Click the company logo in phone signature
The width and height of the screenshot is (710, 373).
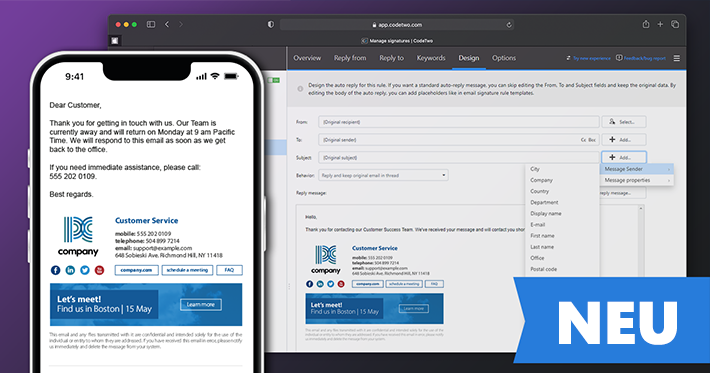coord(78,236)
